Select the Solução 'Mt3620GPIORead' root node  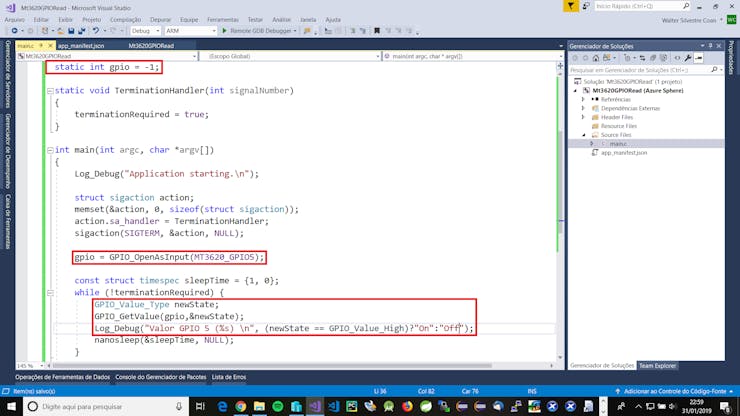(x=632, y=82)
